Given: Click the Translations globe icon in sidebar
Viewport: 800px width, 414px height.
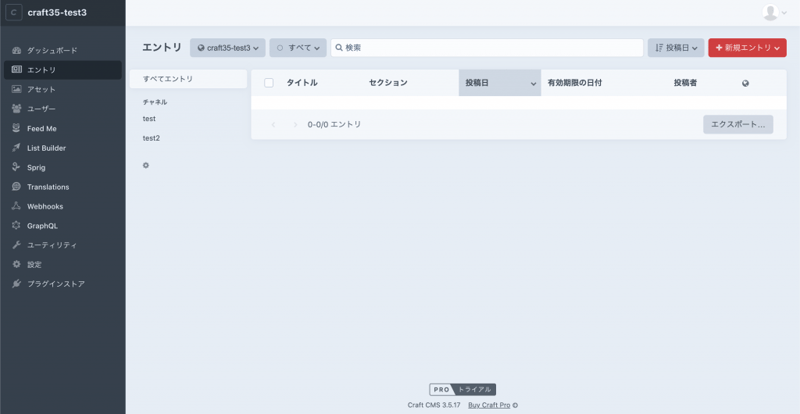Looking at the screenshot, I should tap(16, 186).
